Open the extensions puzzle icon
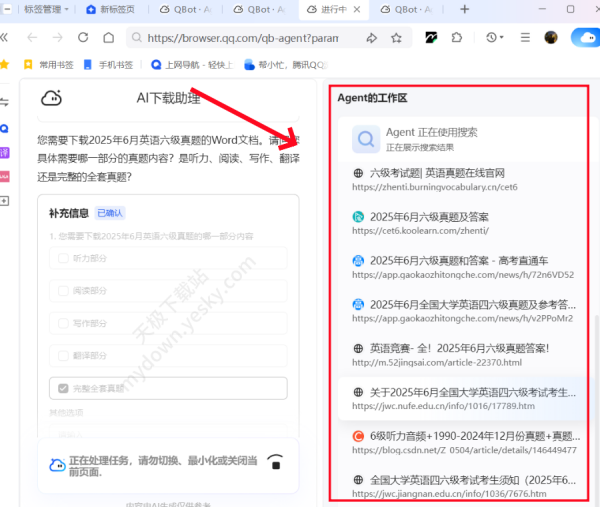This screenshot has height=507, width=600. (457, 38)
